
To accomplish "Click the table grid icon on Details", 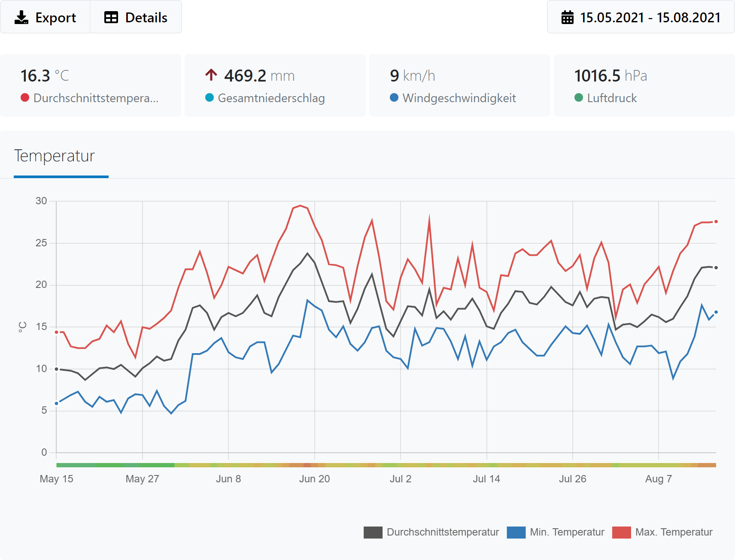I will click(111, 18).
